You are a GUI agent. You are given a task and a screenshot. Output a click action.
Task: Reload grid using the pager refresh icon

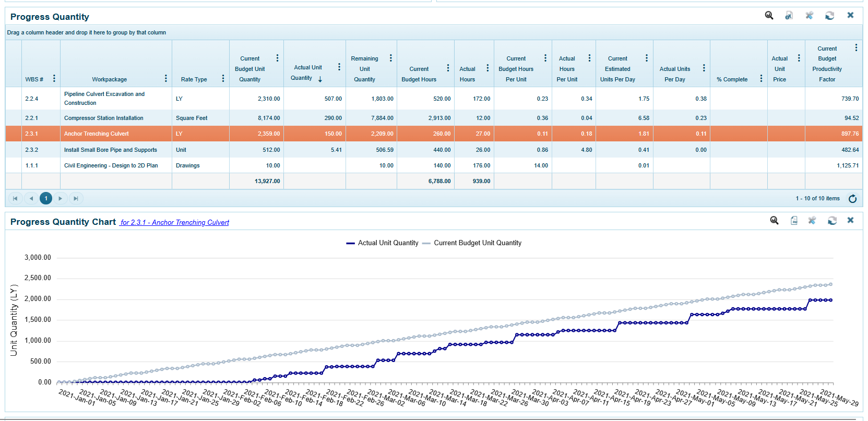(x=852, y=199)
